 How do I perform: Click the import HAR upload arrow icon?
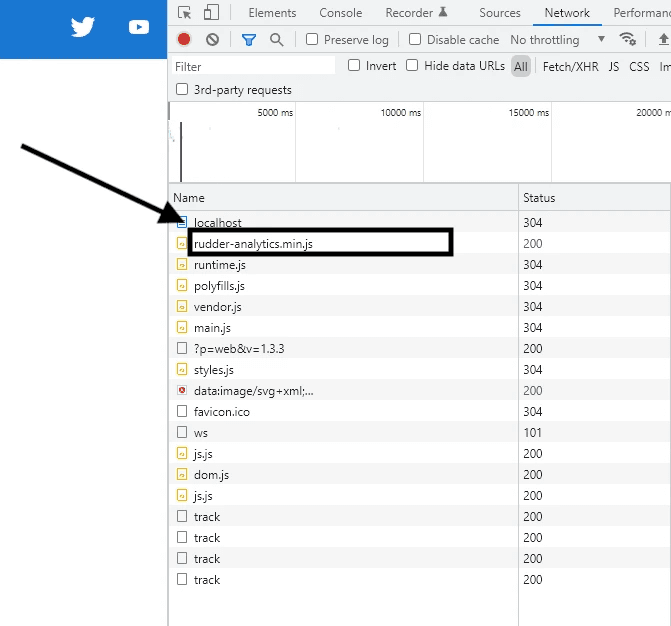pyautogui.click(x=663, y=40)
